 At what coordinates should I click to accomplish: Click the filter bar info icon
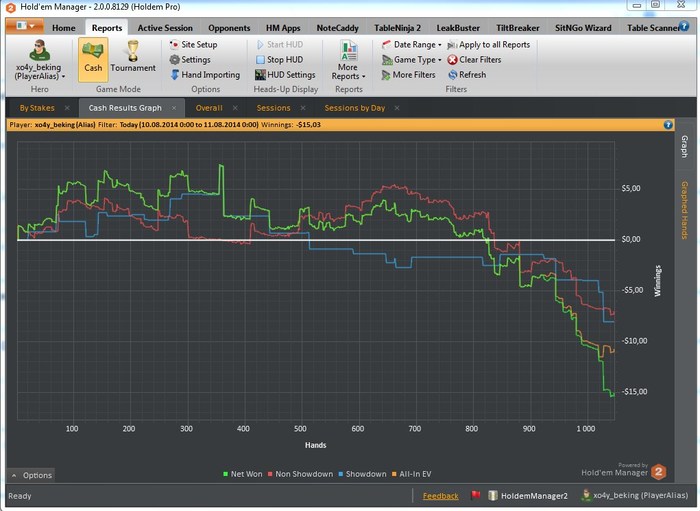[x=668, y=125]
